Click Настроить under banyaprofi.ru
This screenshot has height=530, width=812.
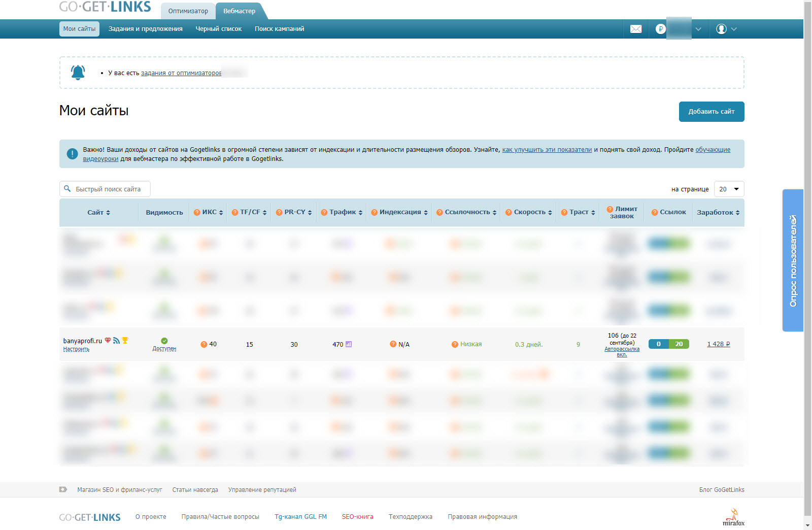point(76,349)
